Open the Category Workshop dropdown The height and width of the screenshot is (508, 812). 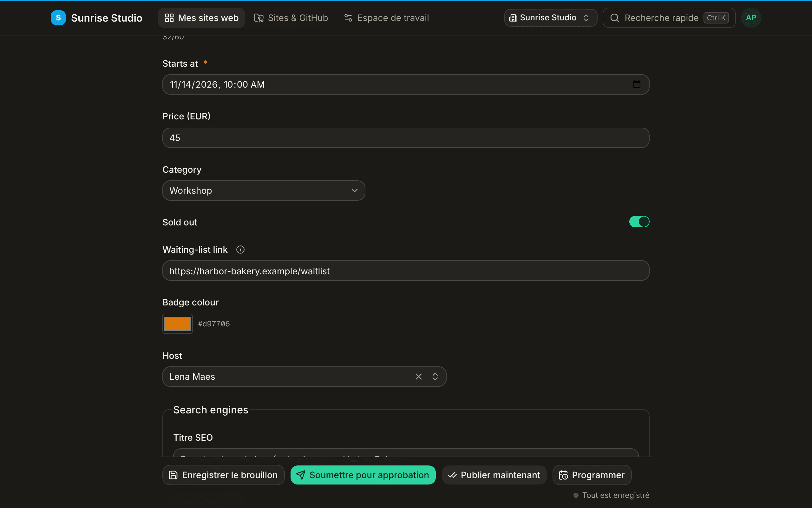point(264,190)
